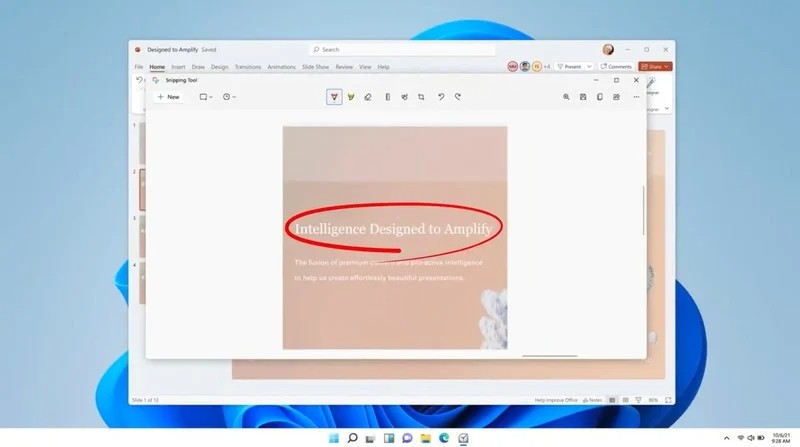
Task: Open the snipping mode dropdown
Action: point(205,97)
